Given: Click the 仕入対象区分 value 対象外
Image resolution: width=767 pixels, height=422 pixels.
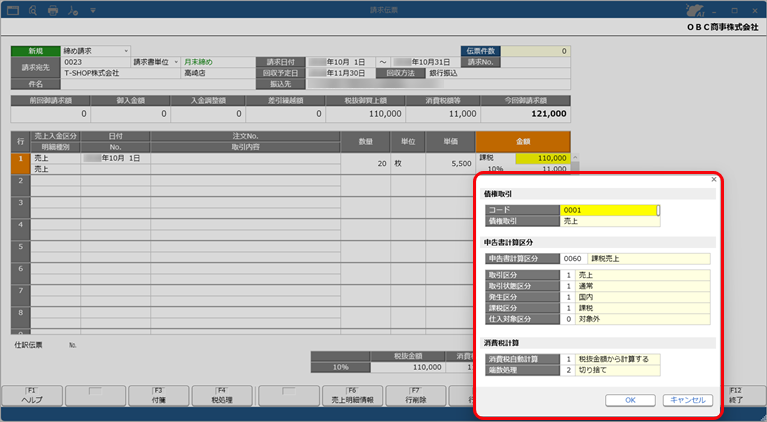Looking at the screenshot, I should pos(642,319).
